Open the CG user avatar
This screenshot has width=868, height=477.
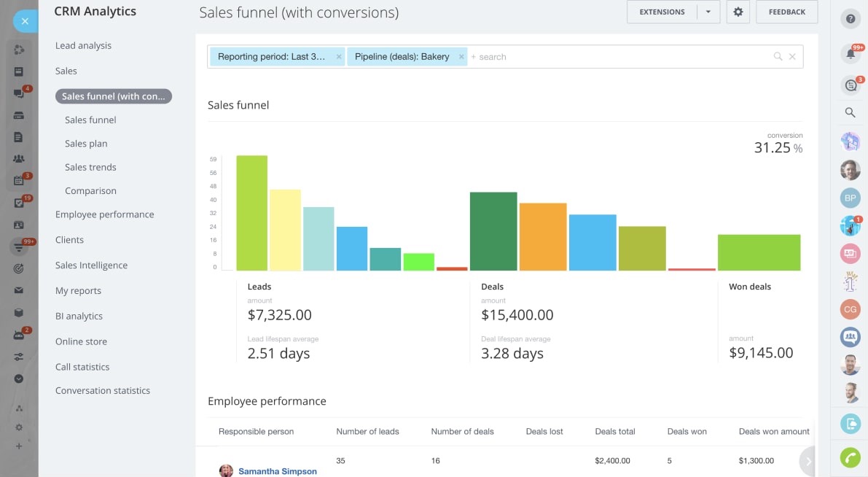click(850, 309)
